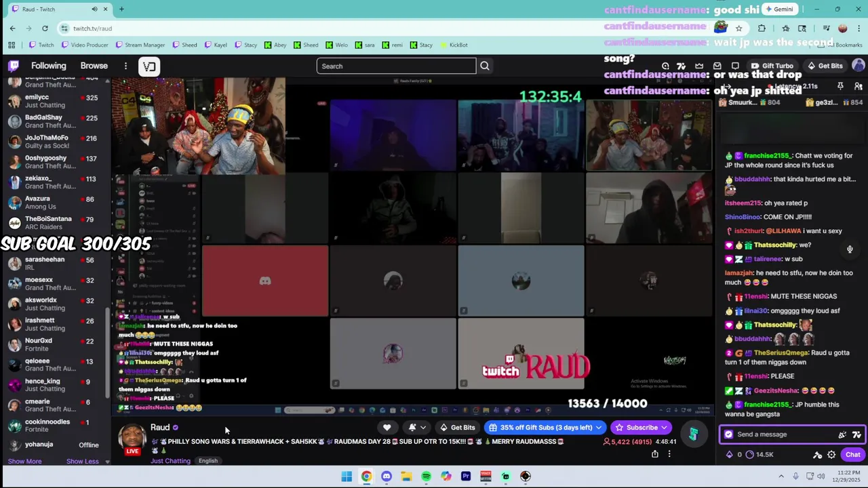868x488 pixels.
Task: Open TheBoiSantana channel in sidebar
Action: tap(56, 223)
